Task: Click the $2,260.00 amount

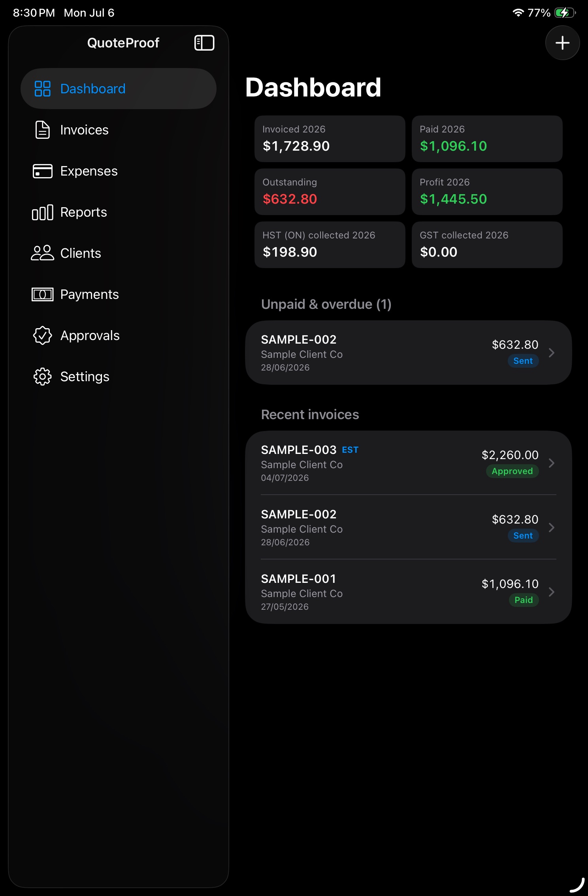Action: coord(510,455)
